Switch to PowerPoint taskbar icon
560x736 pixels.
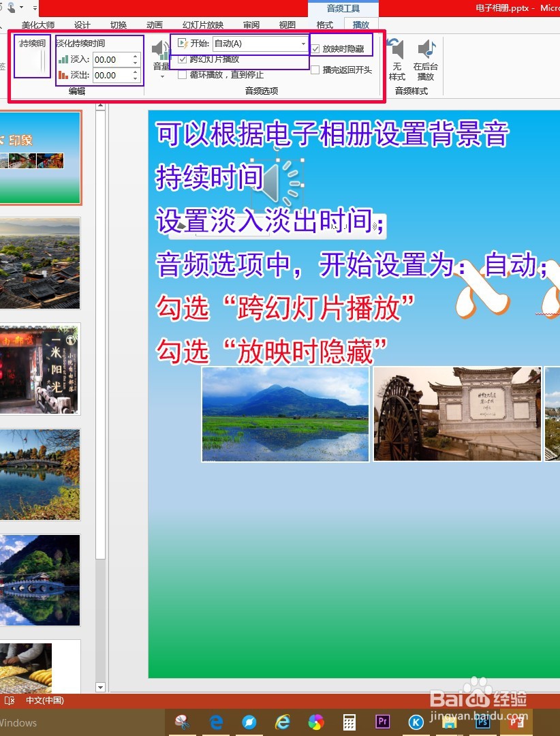click(516, 722)
